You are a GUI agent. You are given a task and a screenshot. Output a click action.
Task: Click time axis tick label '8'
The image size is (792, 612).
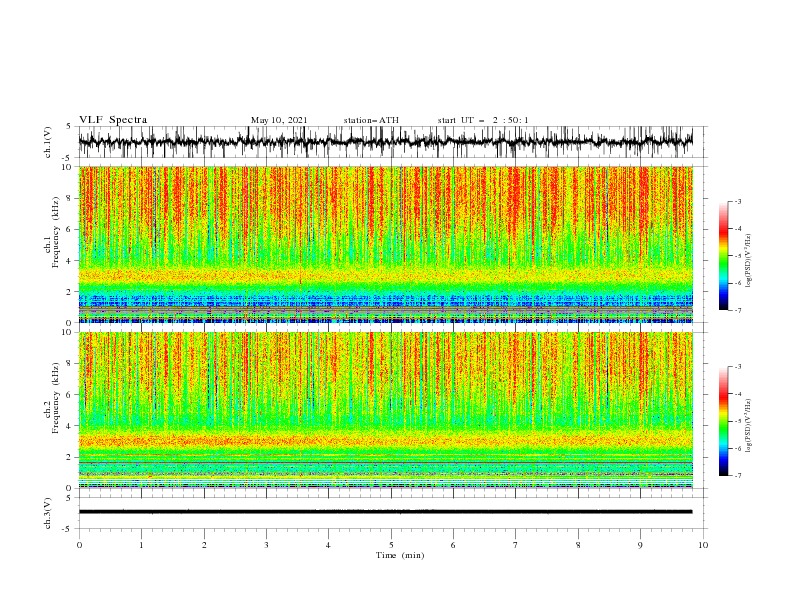[x=578, y=545]
